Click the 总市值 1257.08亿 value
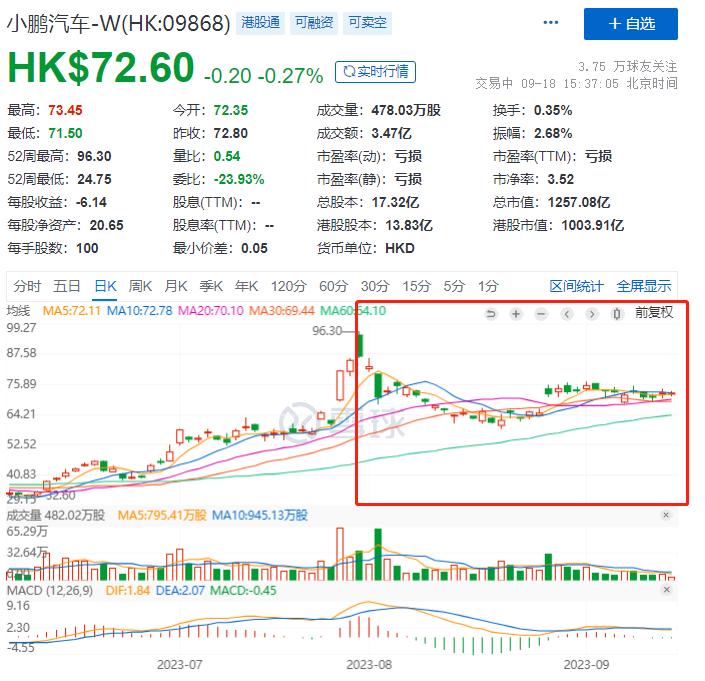705x681 pixels. point(579,202)
